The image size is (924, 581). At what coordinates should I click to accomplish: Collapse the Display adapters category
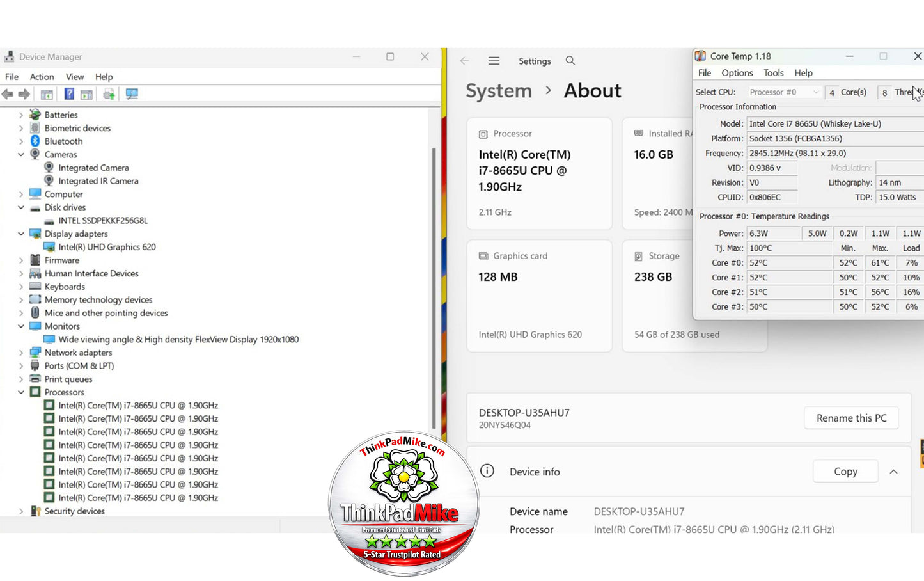(x=21, y=234)
